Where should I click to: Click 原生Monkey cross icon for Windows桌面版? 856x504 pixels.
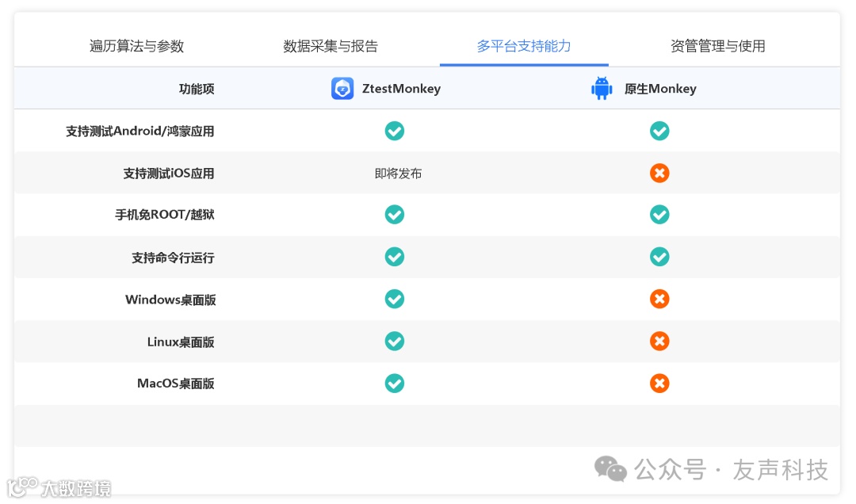[x=659, y=299]
